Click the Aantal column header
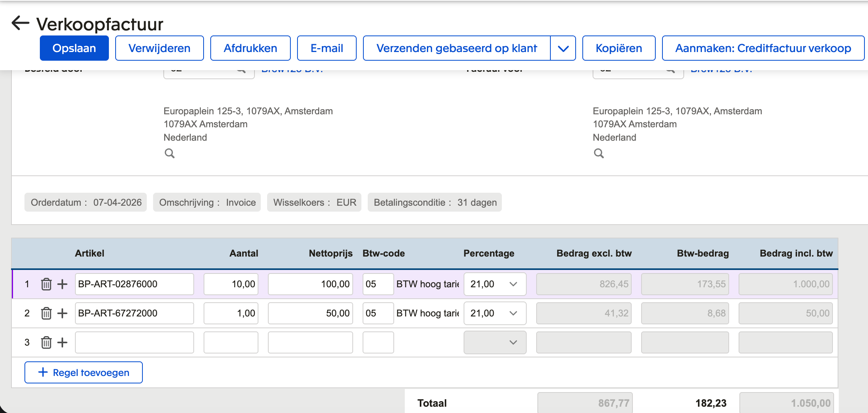Image resolution: width=868 pixels, height=413 pixels. coord(244,253)
